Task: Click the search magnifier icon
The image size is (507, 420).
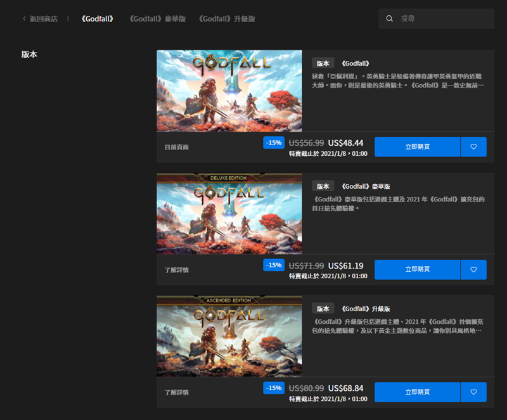Action: pos(389,19)
